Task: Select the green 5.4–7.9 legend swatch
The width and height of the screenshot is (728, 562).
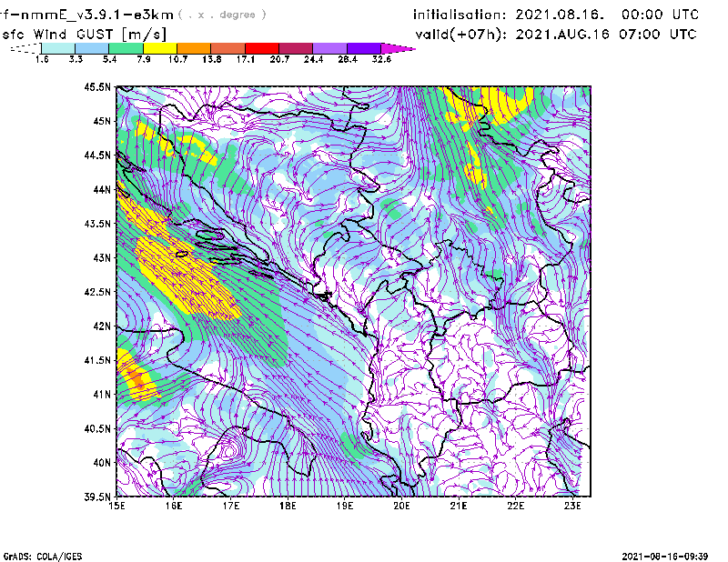Action: click(126, 48)
